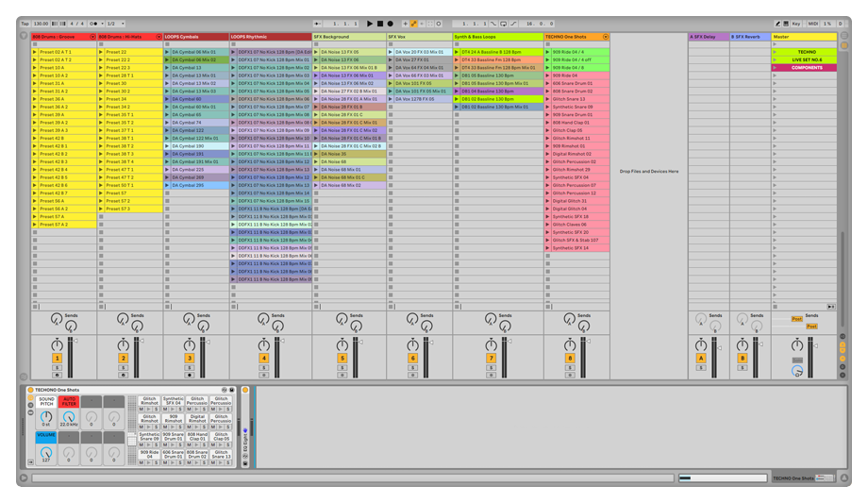Click the AUTO FILTER macro knob
868x503 pixels.
[x=69, y=416]
